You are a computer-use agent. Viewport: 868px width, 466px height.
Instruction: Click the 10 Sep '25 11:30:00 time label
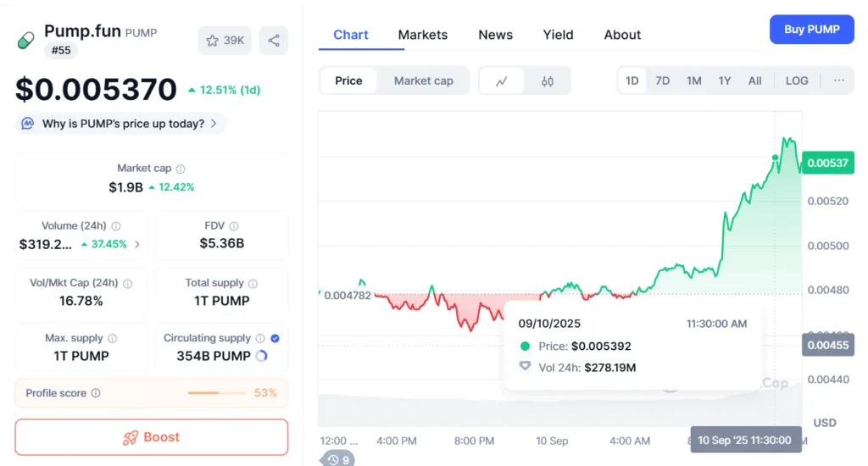(x=745, y=440)
